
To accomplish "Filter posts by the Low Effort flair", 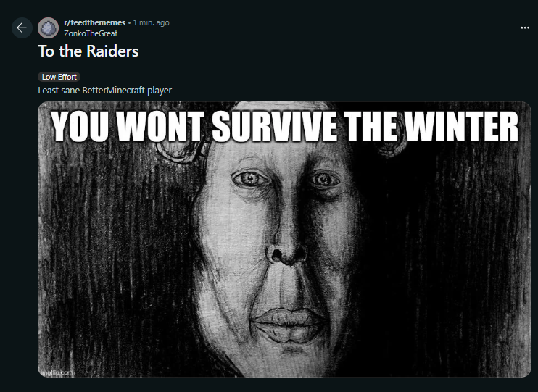I will point(59,77).
